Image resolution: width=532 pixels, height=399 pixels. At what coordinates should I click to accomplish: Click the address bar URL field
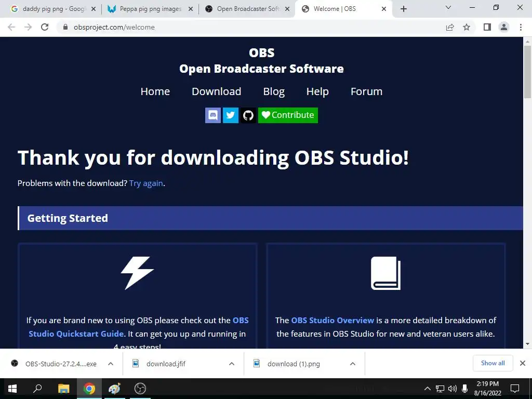click(251, 27)
